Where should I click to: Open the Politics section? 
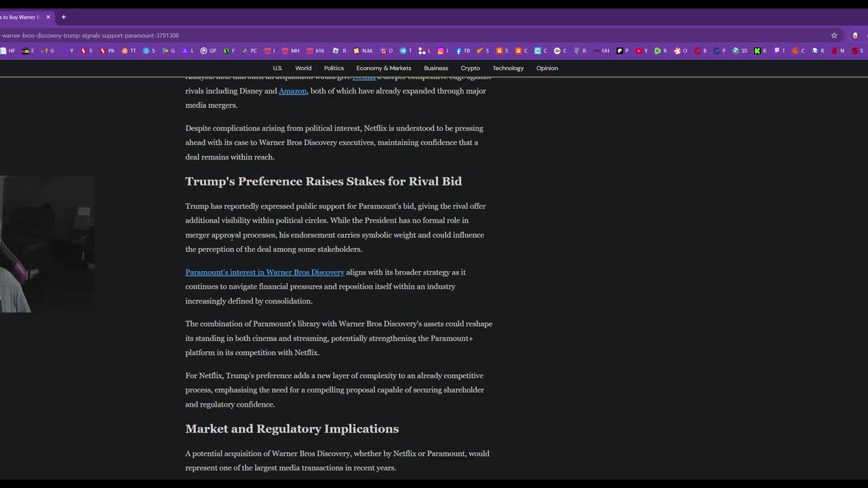coord(334,68)
